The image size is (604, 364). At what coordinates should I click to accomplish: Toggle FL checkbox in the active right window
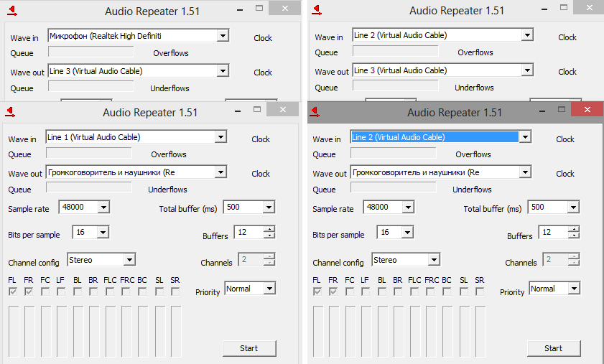point(317,292)
